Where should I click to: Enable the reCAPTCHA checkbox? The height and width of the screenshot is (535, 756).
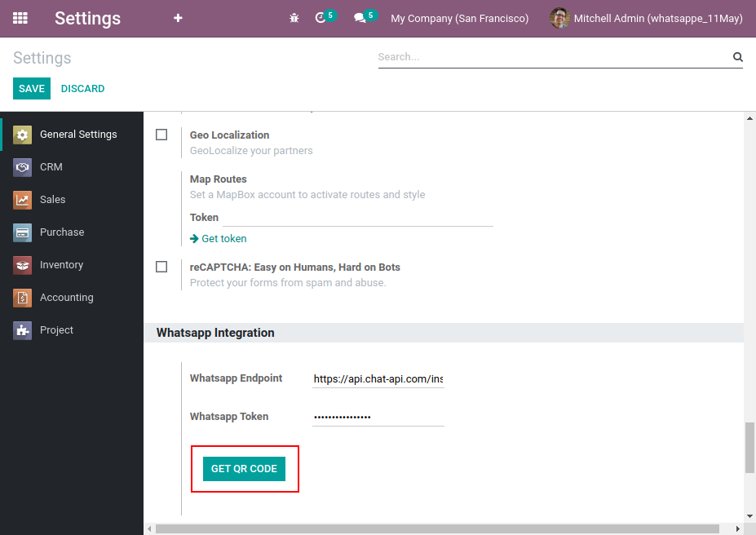click(161, 267)
